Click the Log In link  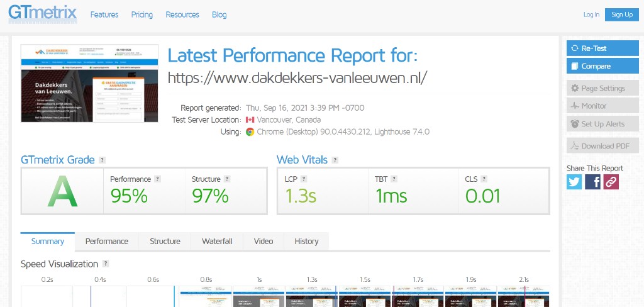[591, 15]
